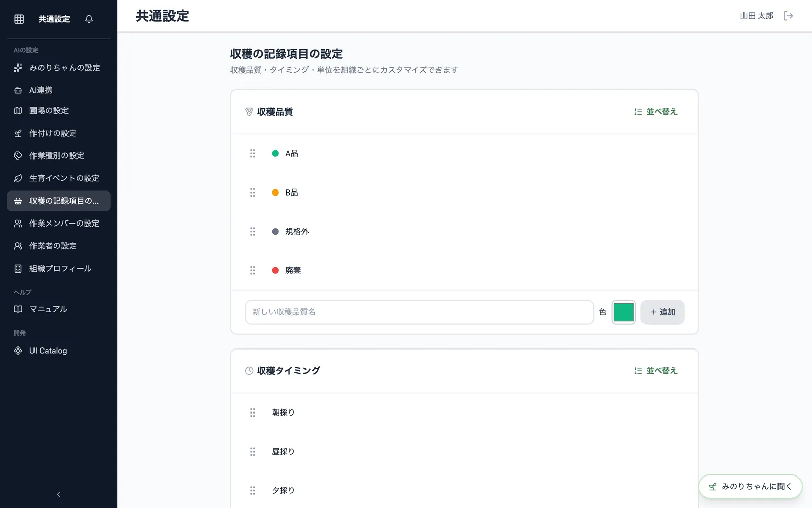Viewport: 812px width, 508px height.
Task: Open みのりちゃんの設定 in sidebar
Action: pos(58,68)
